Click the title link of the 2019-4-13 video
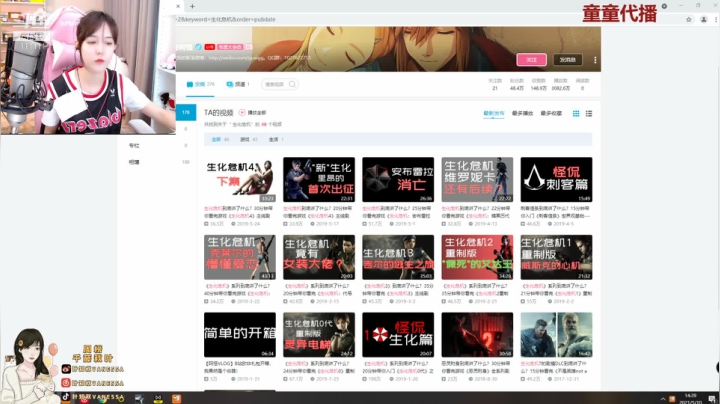Screen dimensions: 720x404 [477, 212]
